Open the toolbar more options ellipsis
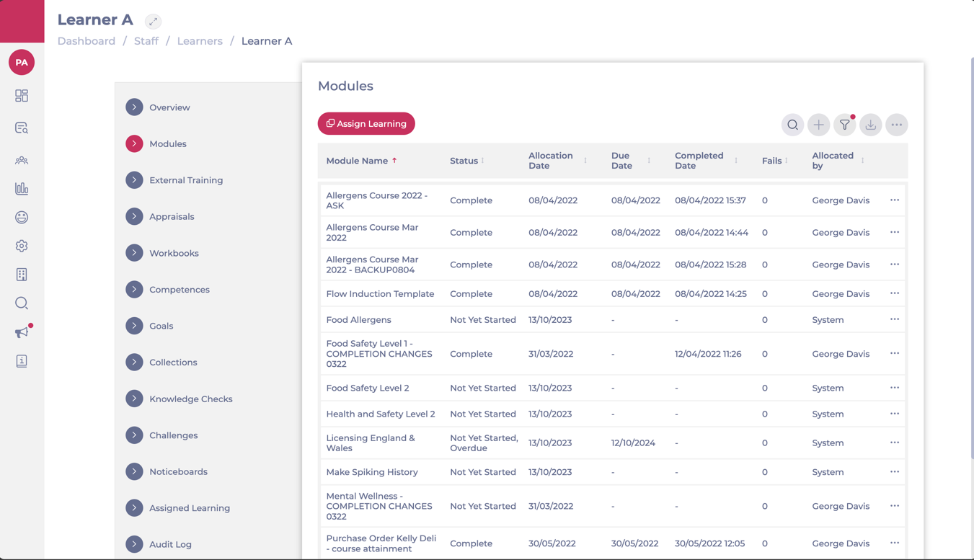Viewport: 974px width, 560px height. point(896,125)
